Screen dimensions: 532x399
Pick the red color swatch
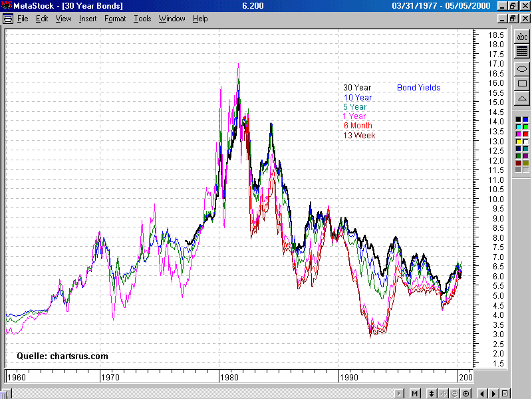[x=525, y=134]
